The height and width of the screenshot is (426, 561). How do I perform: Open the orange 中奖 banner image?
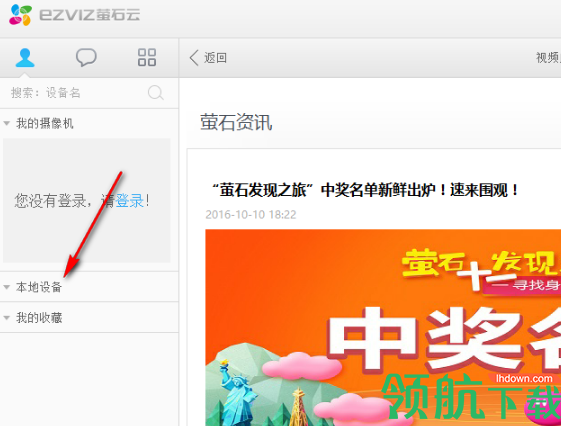coord(383,327)
